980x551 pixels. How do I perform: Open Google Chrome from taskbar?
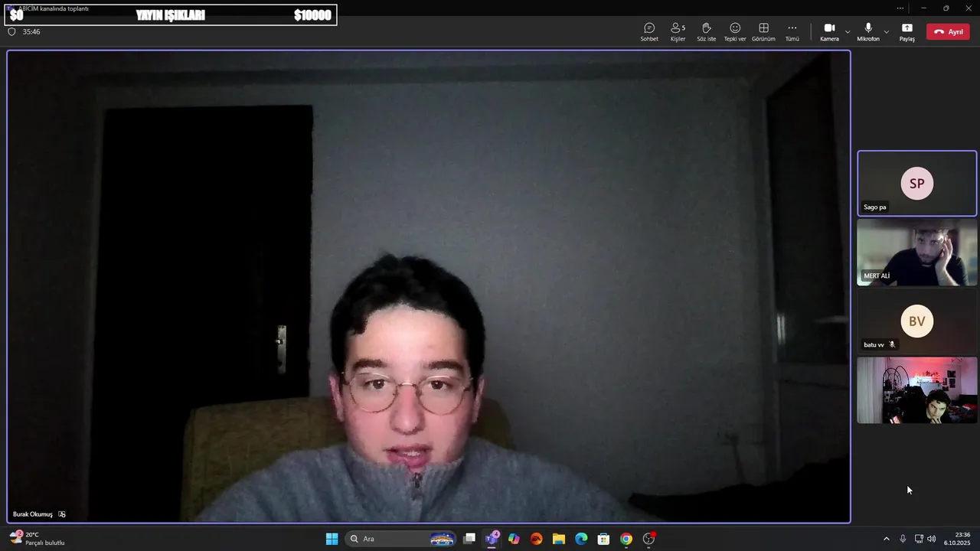point(626,539)
